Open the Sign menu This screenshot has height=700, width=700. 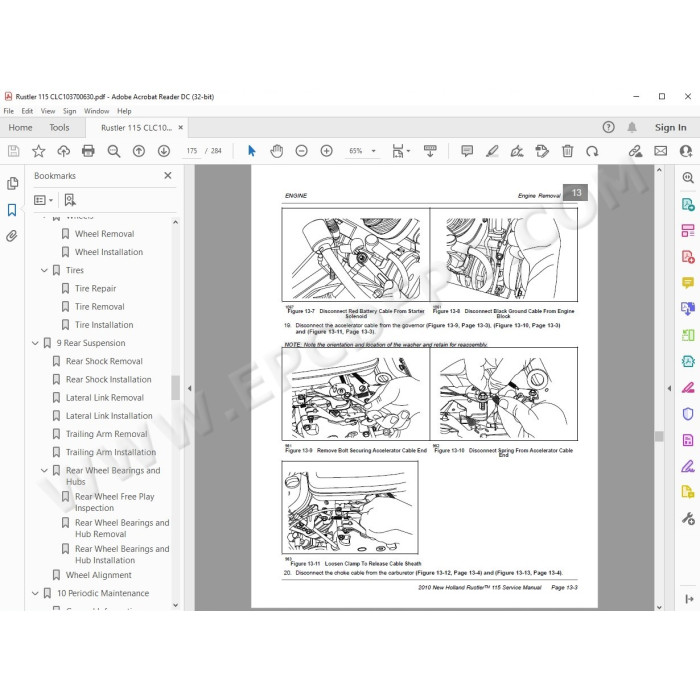coord(69,111)
